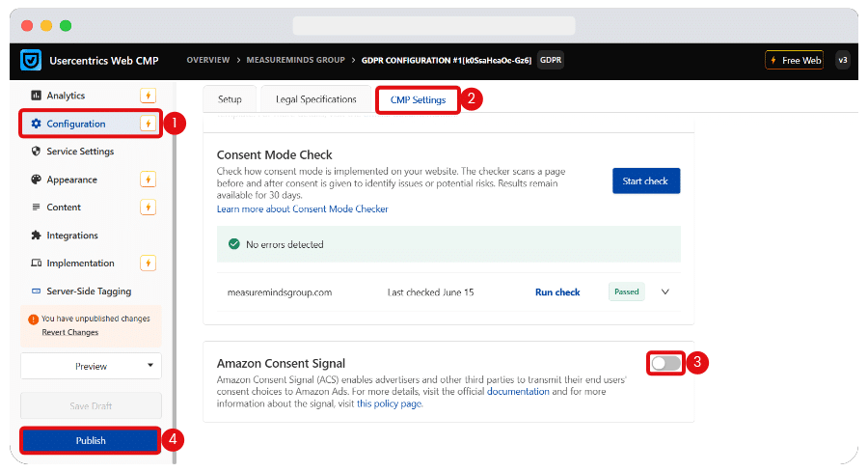Click lightning badge next to Configuration
The height and width of the screenshot is (472, 868).
point(148,124)
